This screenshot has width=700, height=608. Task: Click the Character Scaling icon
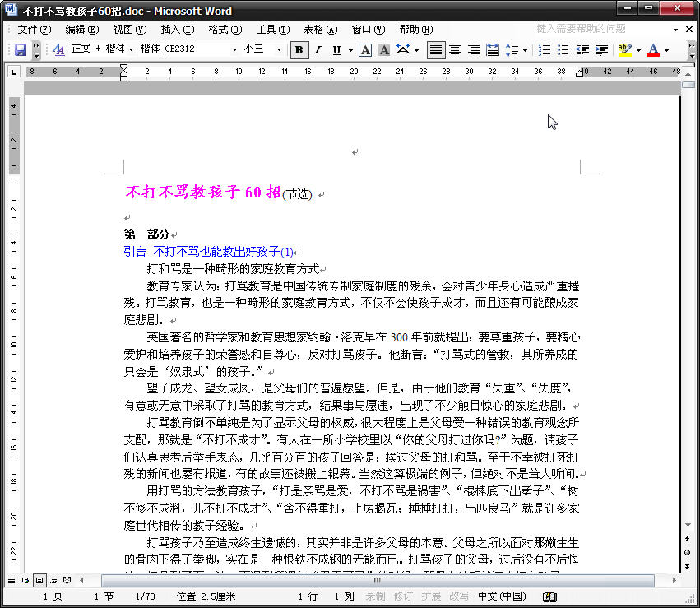coord(403,49)
